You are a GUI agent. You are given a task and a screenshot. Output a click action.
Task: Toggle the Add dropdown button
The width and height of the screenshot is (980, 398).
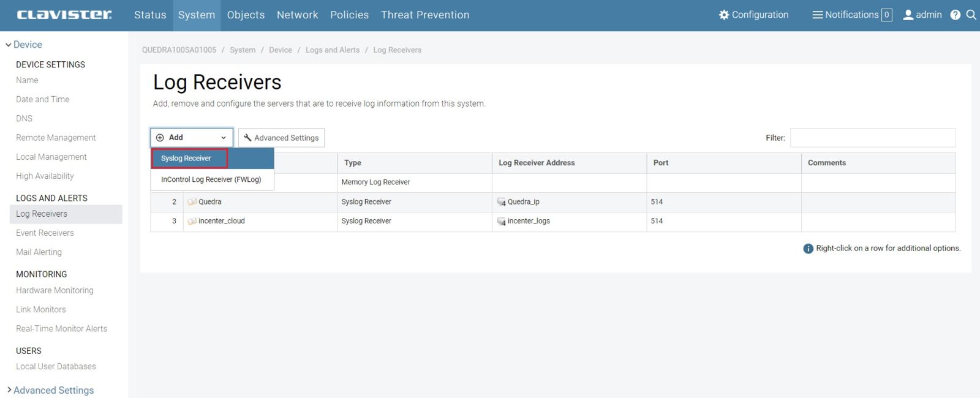tap(192, 138)
